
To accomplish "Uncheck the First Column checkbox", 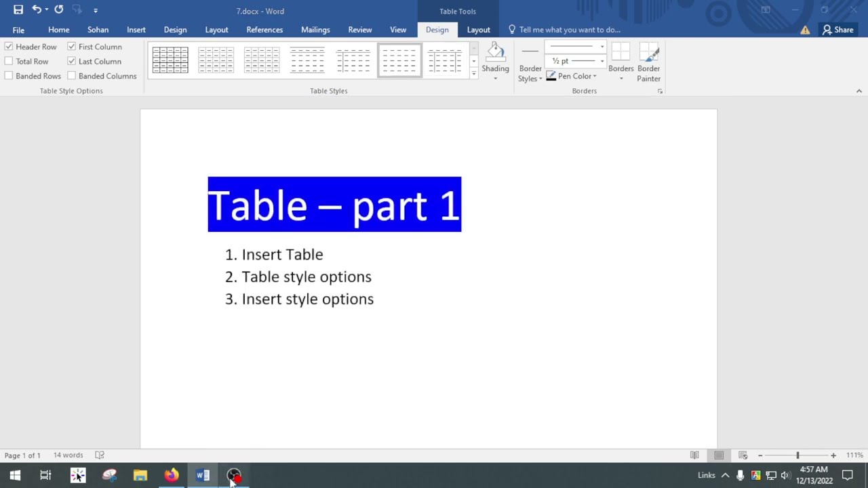I will point(71,47).
